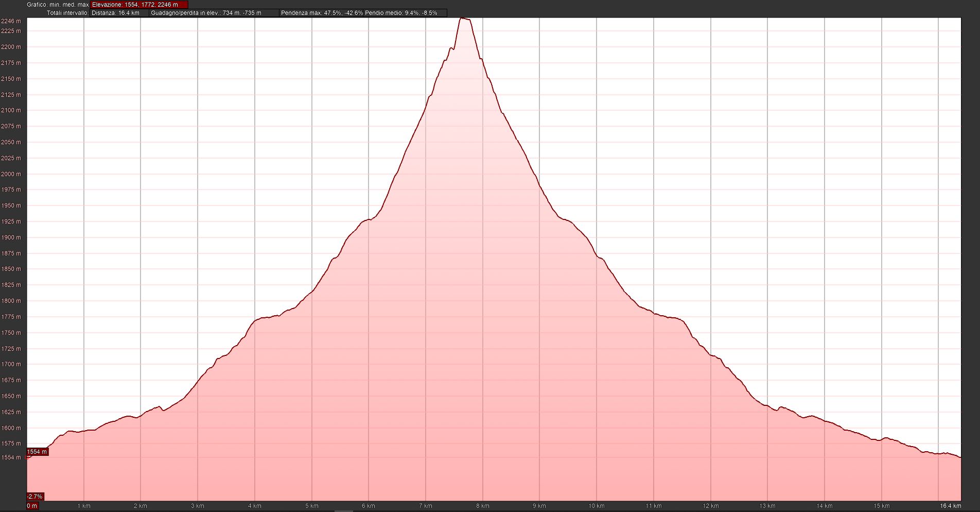Click the 16.4 km end distance label
The height and width of the screenshot is (512, 980).
tap(950, 506)
